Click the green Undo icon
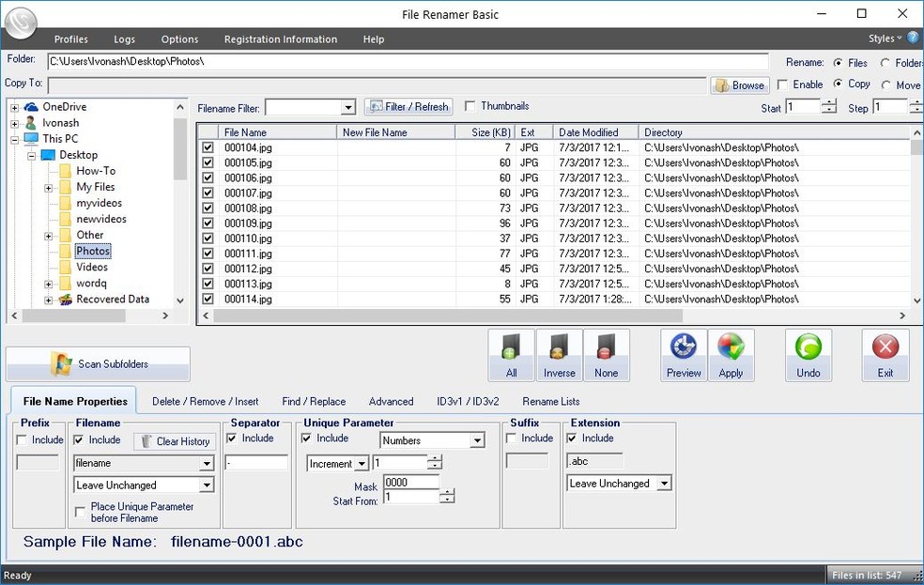The height and width of the screenshot is (585, 924). click(x=808, y=355)
